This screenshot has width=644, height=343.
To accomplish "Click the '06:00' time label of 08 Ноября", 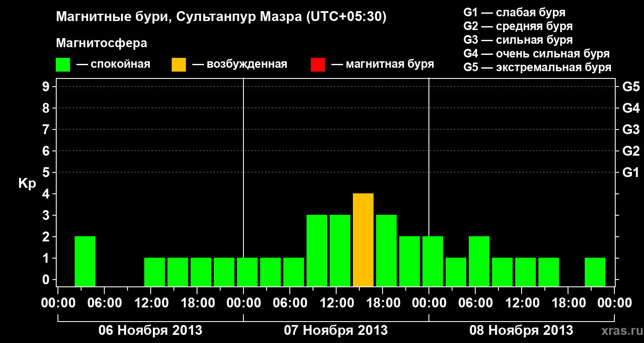I will click(x=475, y=303).
